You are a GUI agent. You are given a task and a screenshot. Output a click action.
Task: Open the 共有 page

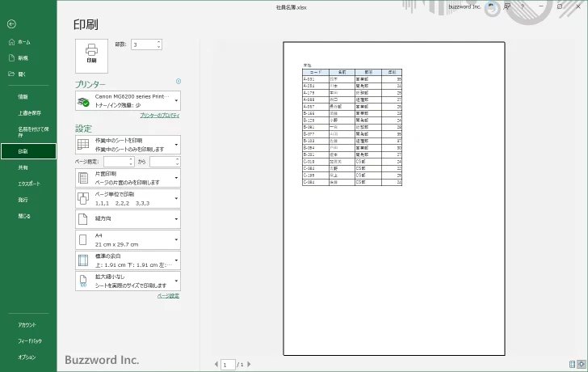23,167
